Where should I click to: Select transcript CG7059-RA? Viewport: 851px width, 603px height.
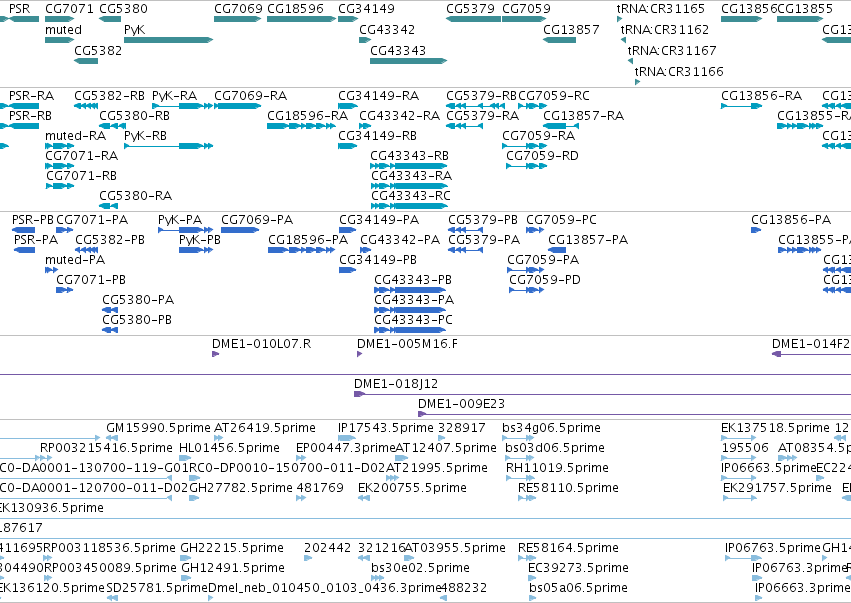(524, 145)
